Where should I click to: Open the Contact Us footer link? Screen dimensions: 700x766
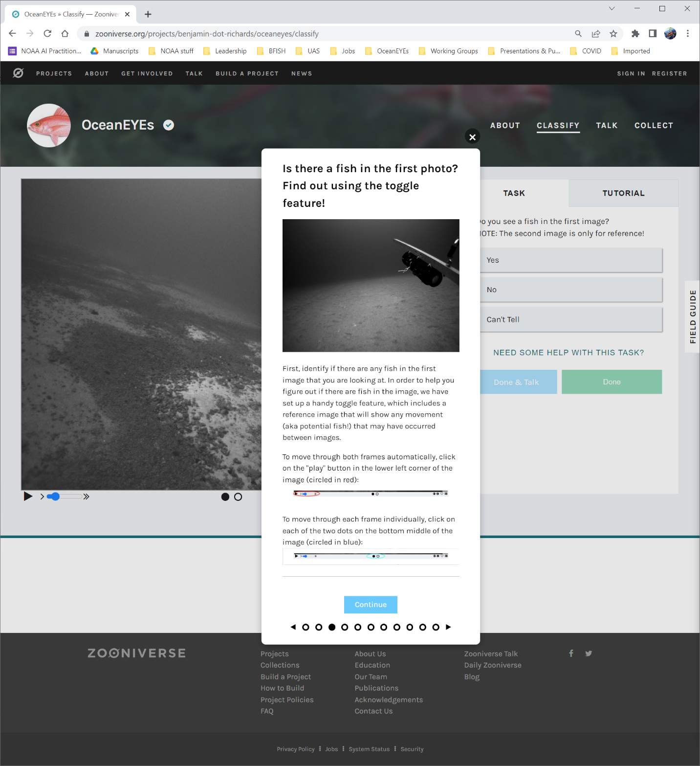pos(373,711)
